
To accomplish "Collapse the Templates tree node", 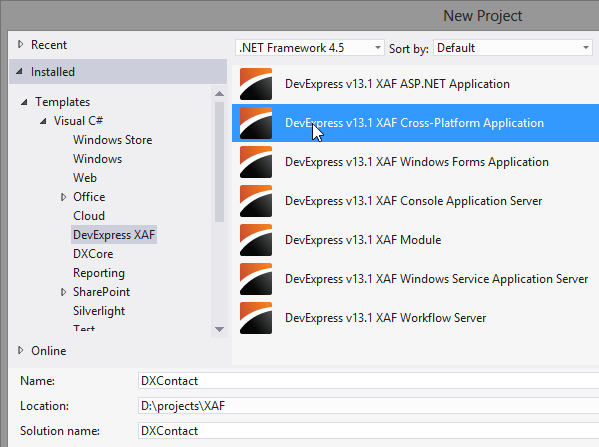I will tap(24, 102).
